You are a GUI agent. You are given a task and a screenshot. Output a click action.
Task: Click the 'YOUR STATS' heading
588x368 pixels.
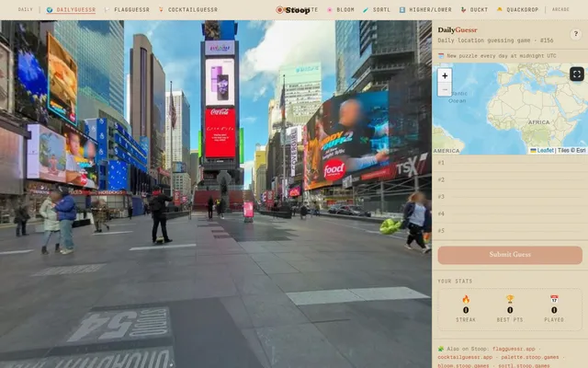tap(455, 281)
